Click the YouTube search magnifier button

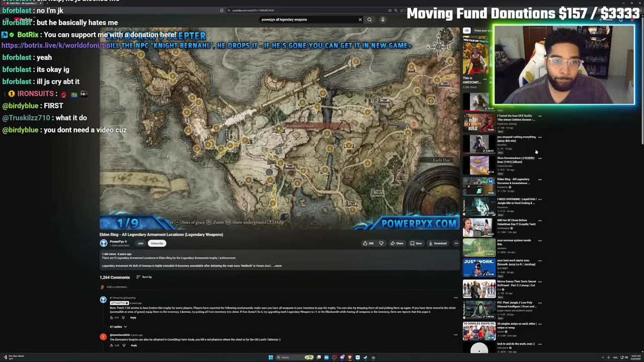(x=369, y=20)
